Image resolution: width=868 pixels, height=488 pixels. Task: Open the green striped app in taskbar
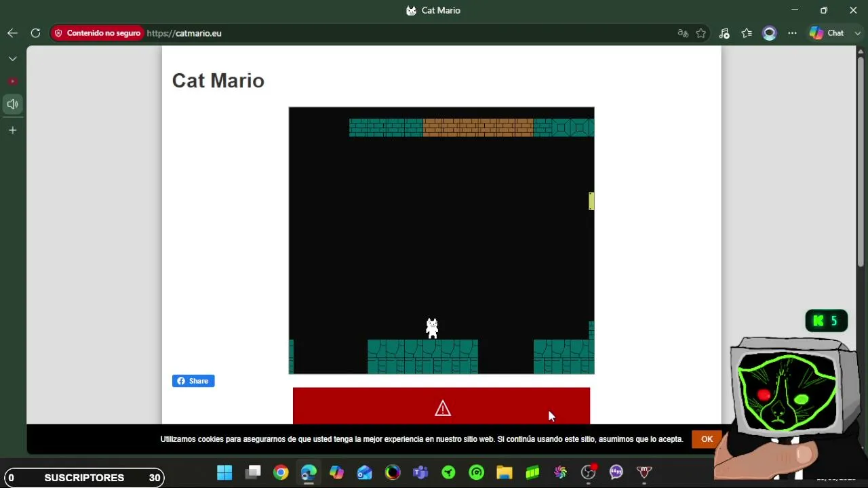532,472
